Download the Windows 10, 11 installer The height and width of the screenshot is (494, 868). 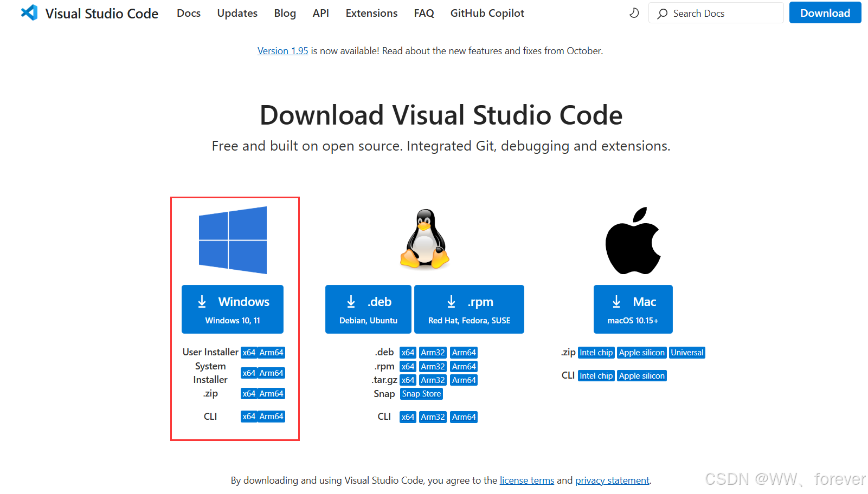tap(233, 309)
